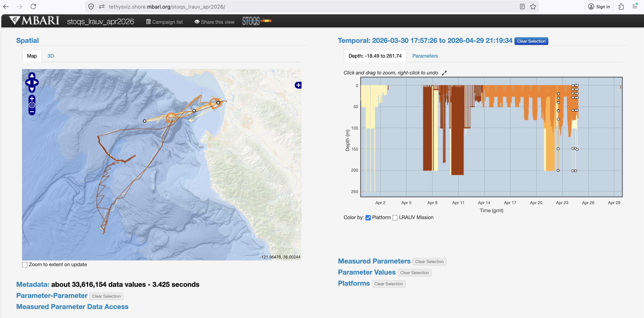This screenshot has height=318, width=644.
Task: Switch to the Map tab
Action: (x=32, y=56)
